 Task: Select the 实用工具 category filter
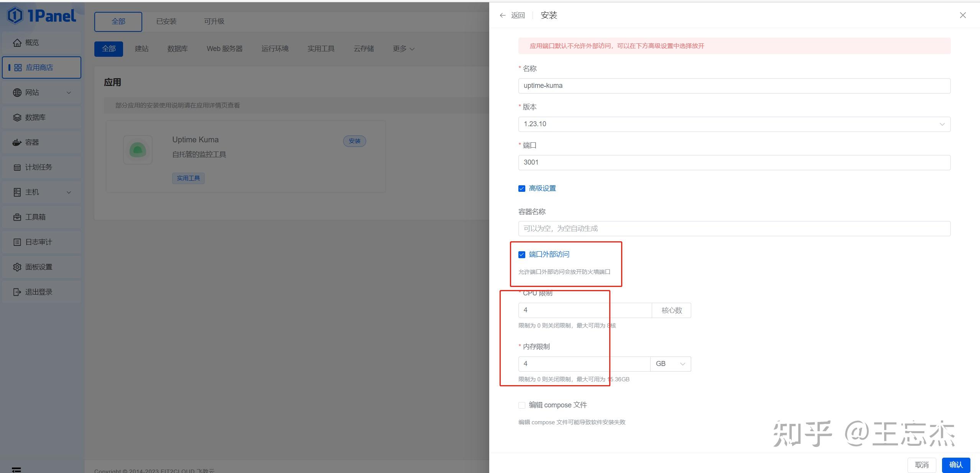[321, 48]
